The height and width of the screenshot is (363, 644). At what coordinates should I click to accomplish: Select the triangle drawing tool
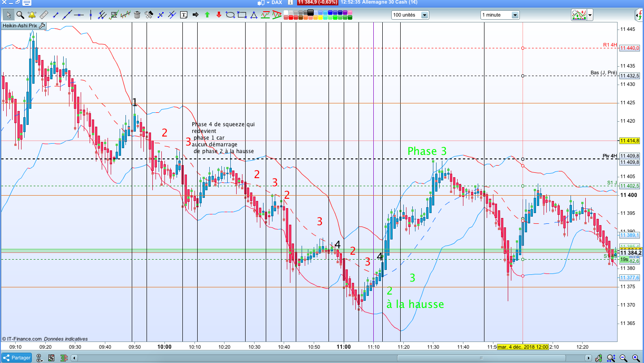point(254,15)
